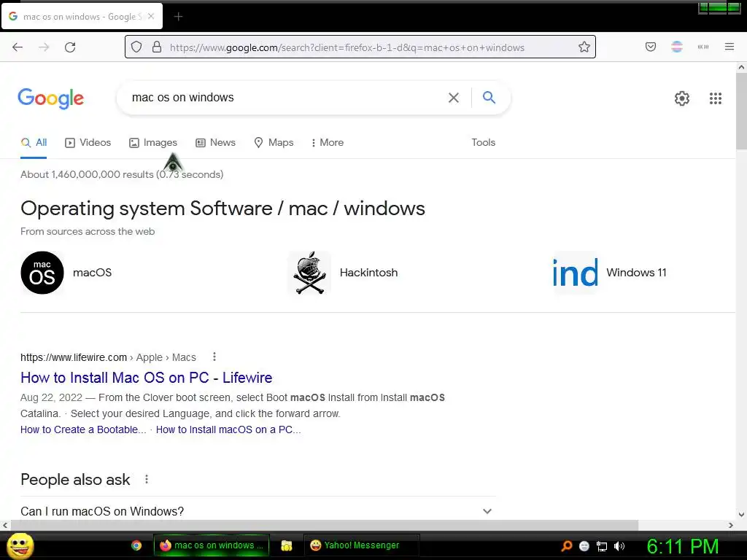Switch to the Yahoo! Messenger taskbar window
Viewport: 747px width, 560px height.
tap(362, 545)
